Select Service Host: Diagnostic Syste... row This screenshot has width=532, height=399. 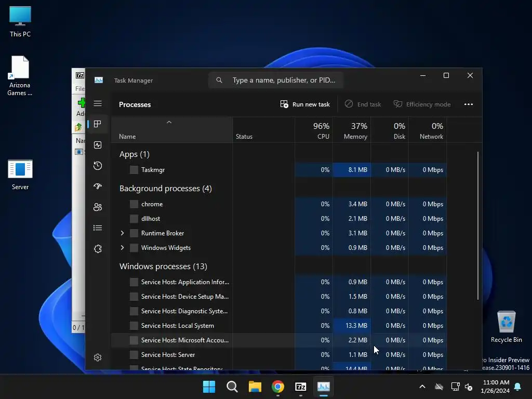279,311
